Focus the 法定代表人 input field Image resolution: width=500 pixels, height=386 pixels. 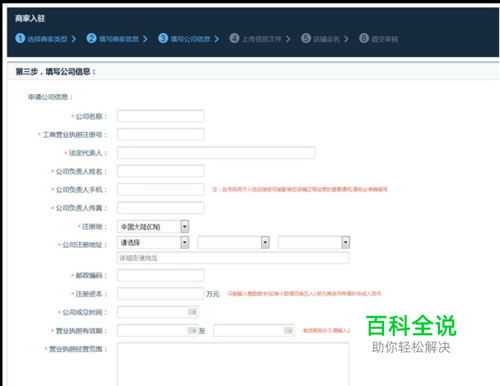pos(216,153)
